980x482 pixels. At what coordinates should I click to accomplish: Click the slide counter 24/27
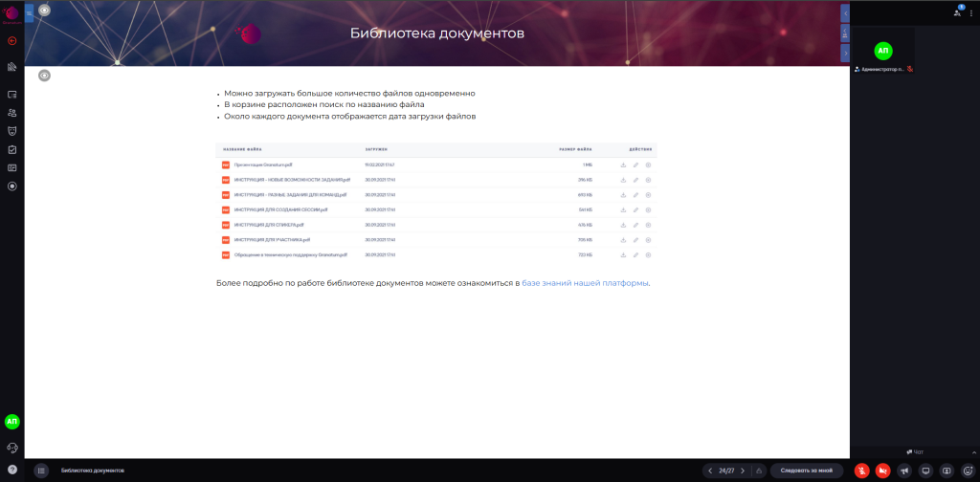pos(726,471)
